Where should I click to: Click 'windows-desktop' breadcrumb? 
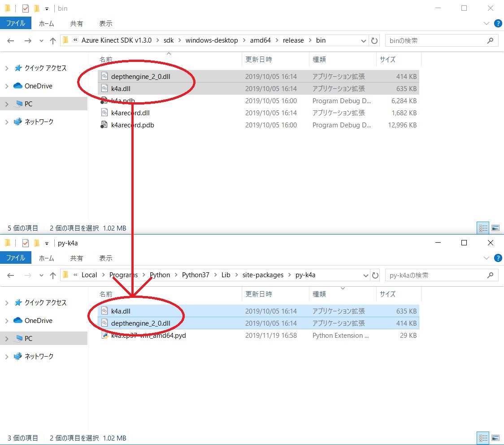point(212,40)
